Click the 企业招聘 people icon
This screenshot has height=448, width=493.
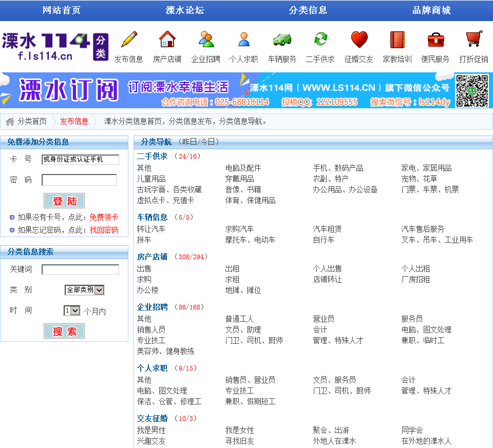click(206, 40)
